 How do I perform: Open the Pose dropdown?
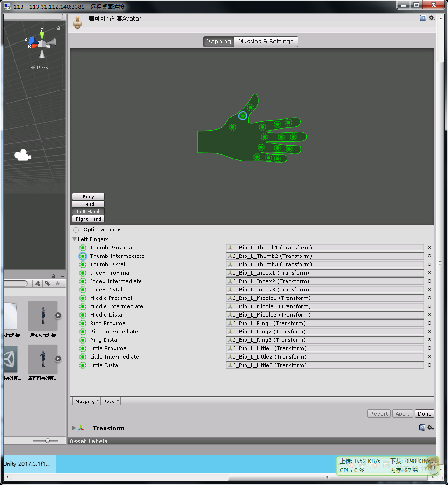[111, 401]
